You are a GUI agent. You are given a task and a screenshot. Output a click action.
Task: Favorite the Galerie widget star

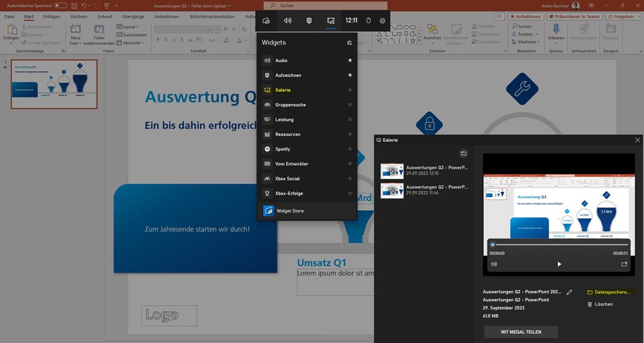point(350,90)
